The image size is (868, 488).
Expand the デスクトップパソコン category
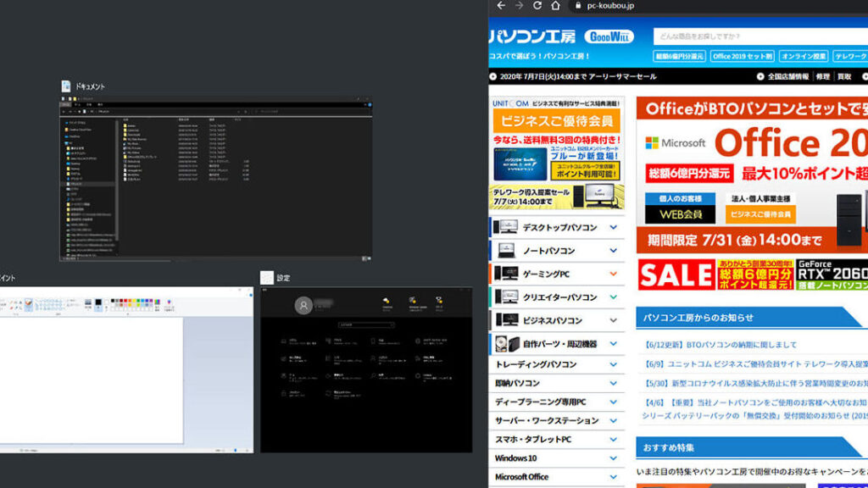point(613,228)
